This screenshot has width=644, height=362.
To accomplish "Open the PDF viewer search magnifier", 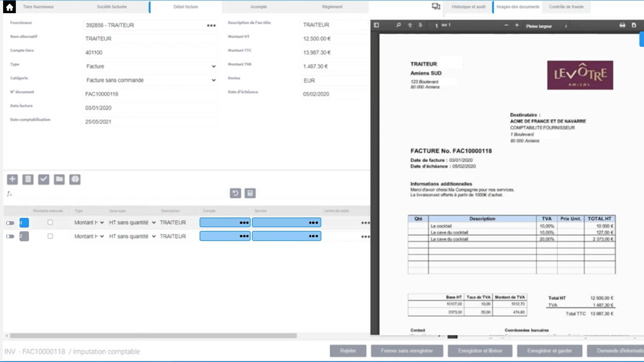I will click(x=398, y=25).
